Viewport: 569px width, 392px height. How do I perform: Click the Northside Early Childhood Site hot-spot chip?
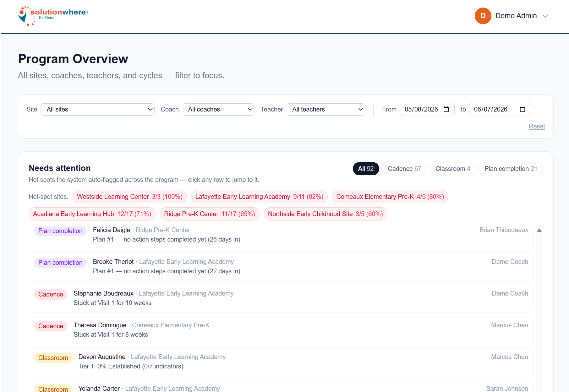tap(325, 214)
